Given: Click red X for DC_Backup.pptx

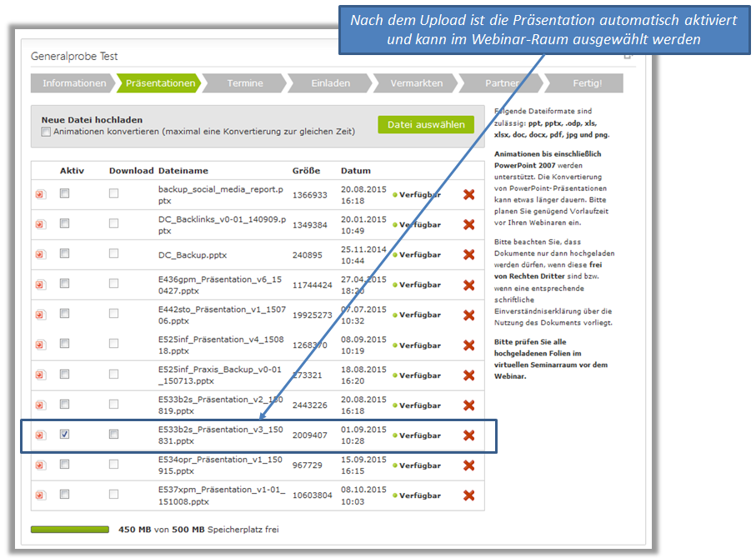Looking at the screenshot, I should [469, 254].
